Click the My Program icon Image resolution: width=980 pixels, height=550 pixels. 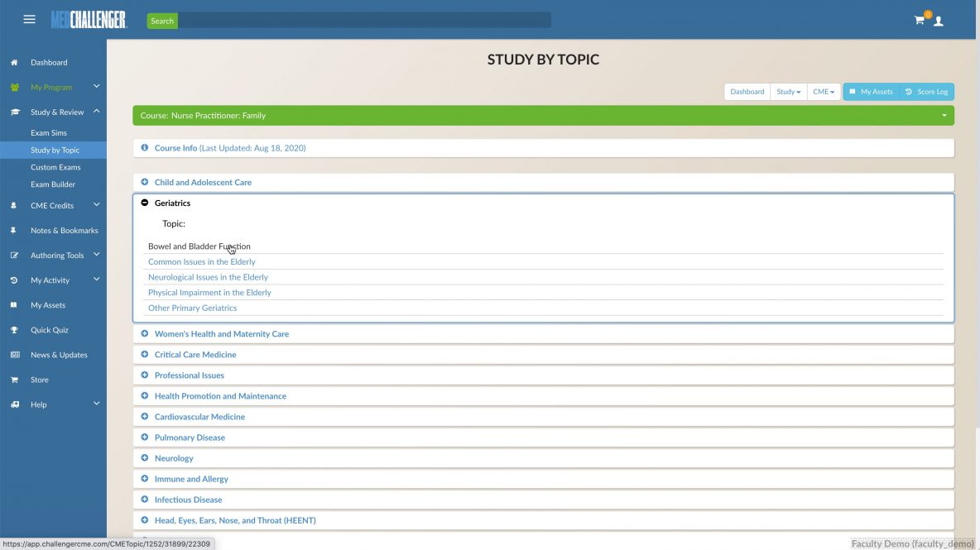(14, 88)
